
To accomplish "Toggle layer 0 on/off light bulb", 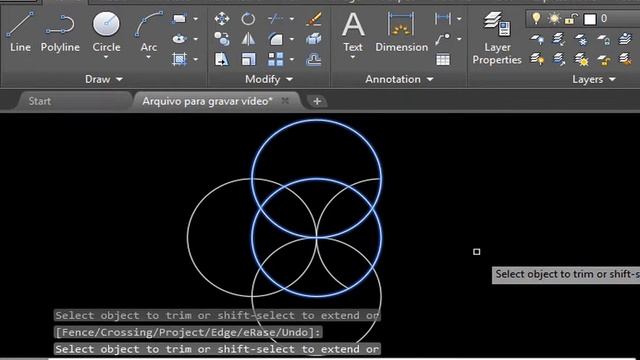I will coord(536,19).
